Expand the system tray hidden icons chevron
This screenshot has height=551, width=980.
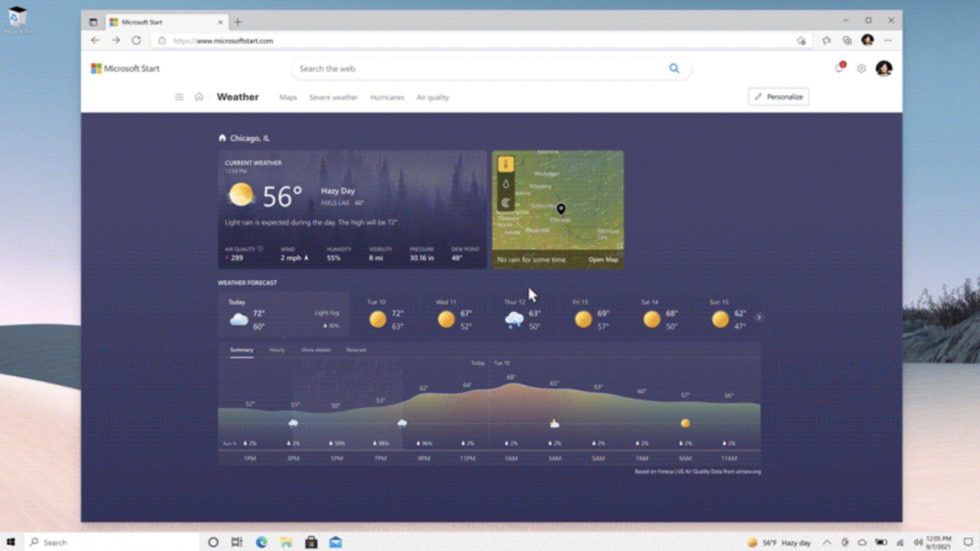(x=827, y=542)
